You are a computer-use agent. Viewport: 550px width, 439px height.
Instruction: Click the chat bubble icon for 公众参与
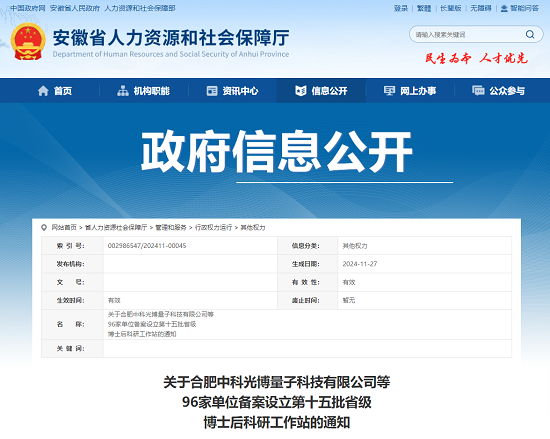pyautogui.click(x=478, y=90)
